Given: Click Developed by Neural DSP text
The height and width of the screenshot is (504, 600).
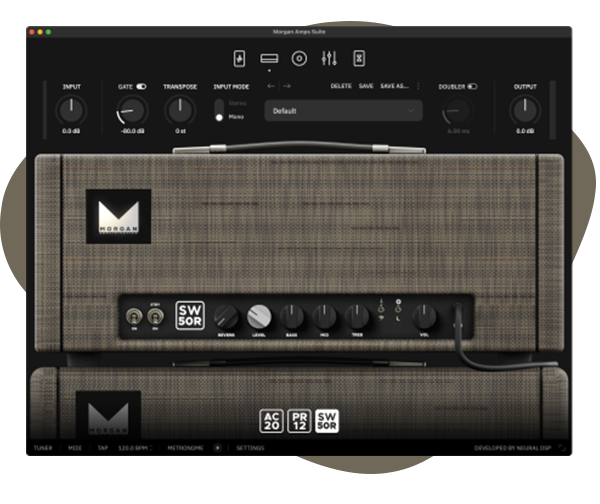Looking at the screenshot, I should [x=513, y=448].
